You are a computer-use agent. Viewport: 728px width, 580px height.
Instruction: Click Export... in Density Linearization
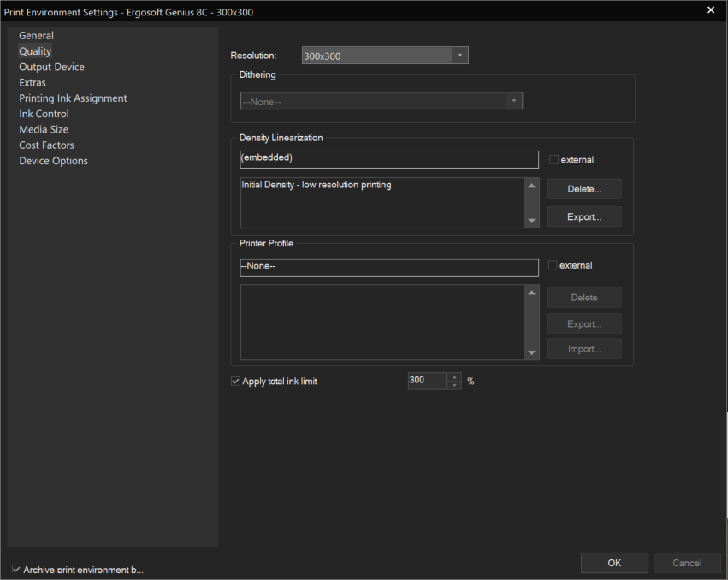[584, 217]
